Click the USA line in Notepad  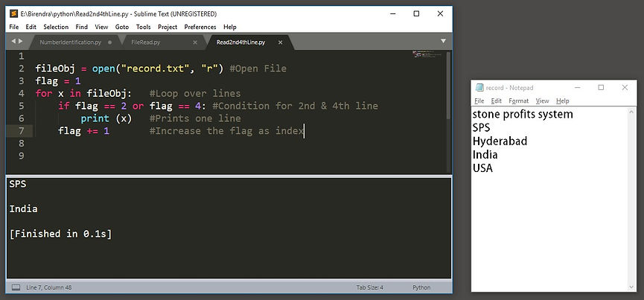coord(482,168)
